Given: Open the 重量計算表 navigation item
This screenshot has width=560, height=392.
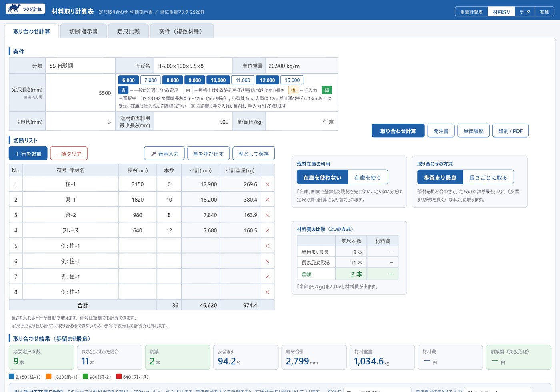Looking at the screenshot, I should pos(471,12).
